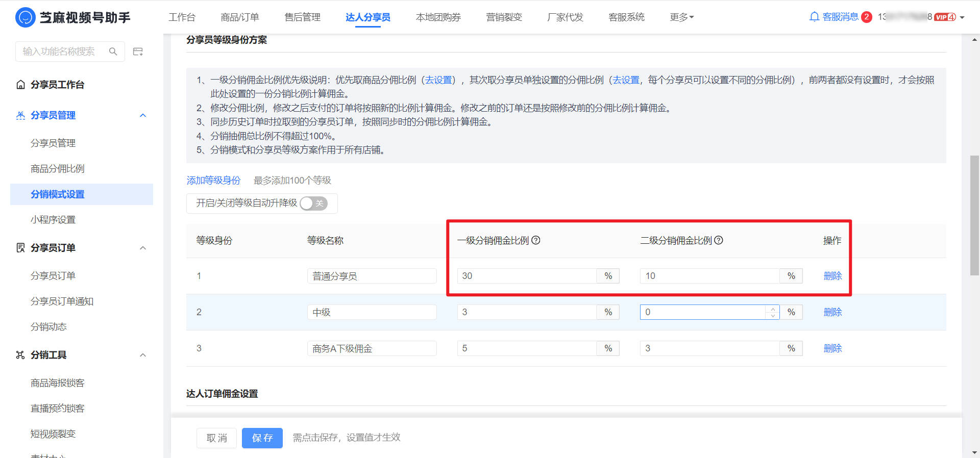The width and height of the screenshot is (980, 458).
Task: Click the 客服消息 bell icon
Action: (814, 17)
